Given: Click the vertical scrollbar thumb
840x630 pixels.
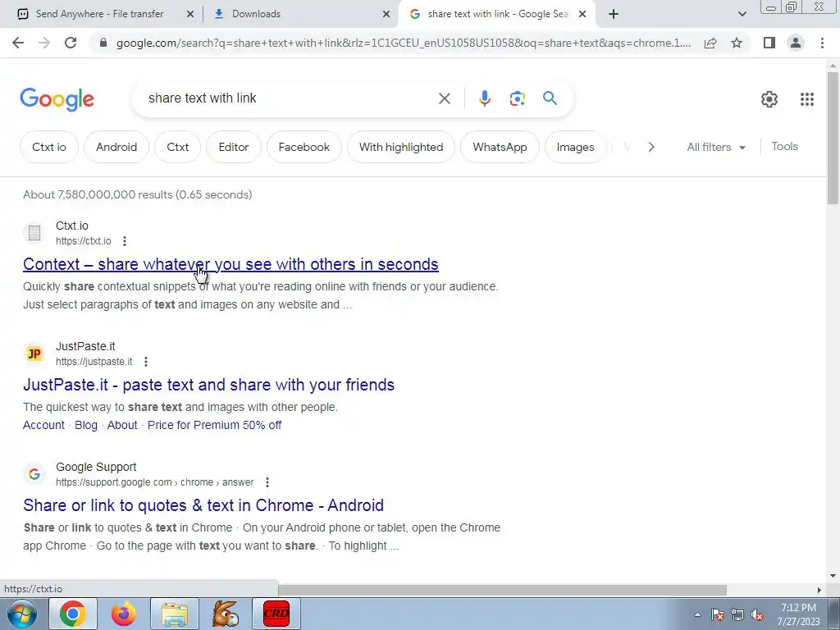Looking at the screenshot, I should tap(833, 137).
